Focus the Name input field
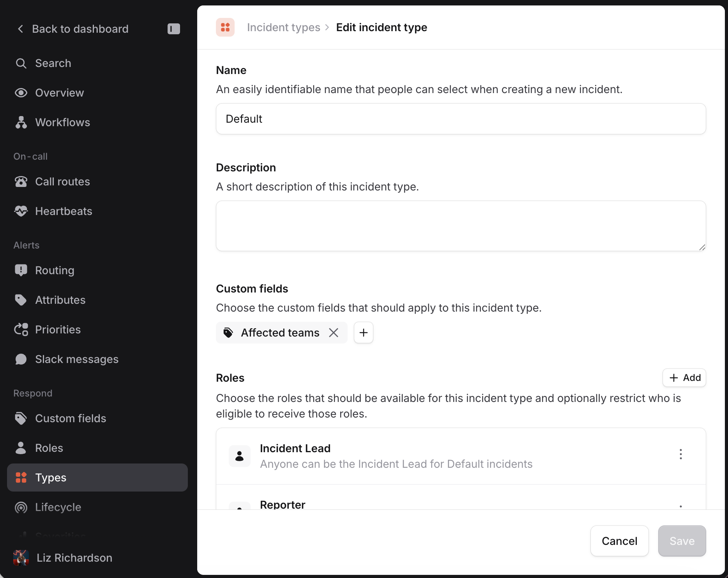Viewport: 728px width, 578px height. (x=461, y=119)
